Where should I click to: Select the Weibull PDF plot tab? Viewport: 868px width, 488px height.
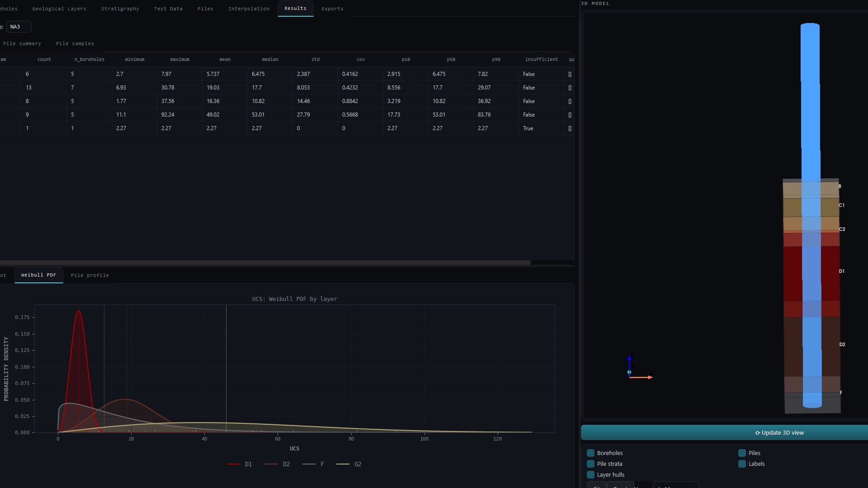[38, 275]
